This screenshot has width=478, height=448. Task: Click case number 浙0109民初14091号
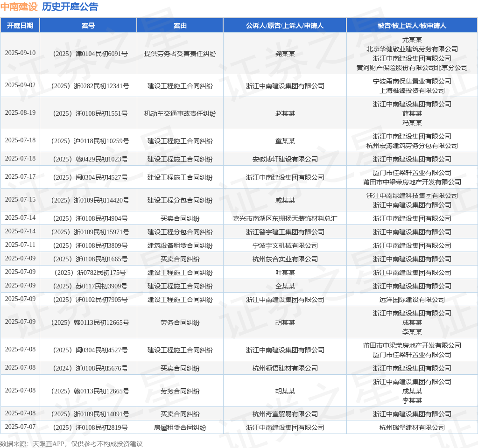[x=90, y=414]
